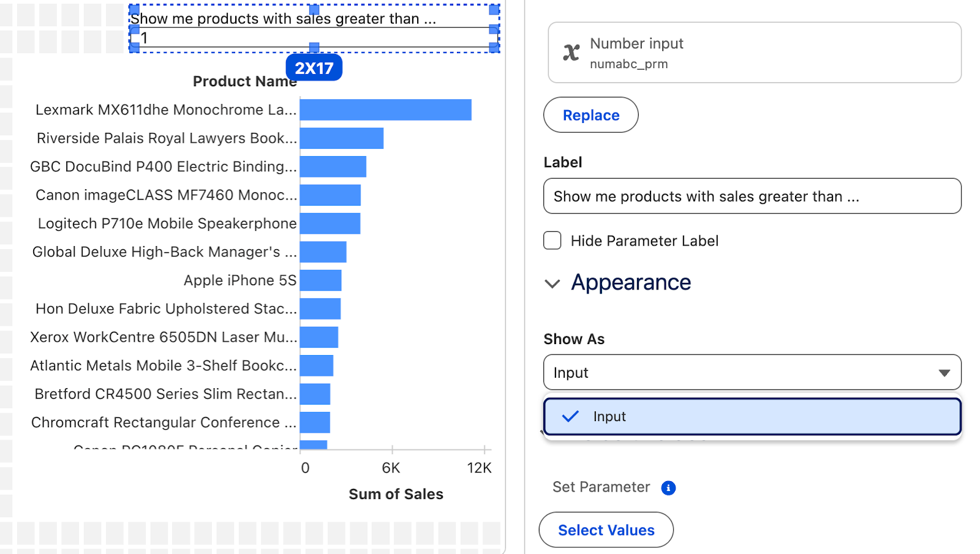This screenshot has height=554, width=980.
Task: Enable the Hide Parameter Label checkbox
Action: [x=552, y=241]
